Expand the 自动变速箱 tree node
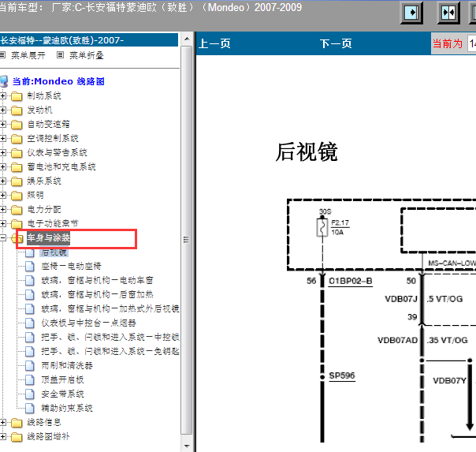Viewport: 476px width, 452px height. (x=2, y=124)
